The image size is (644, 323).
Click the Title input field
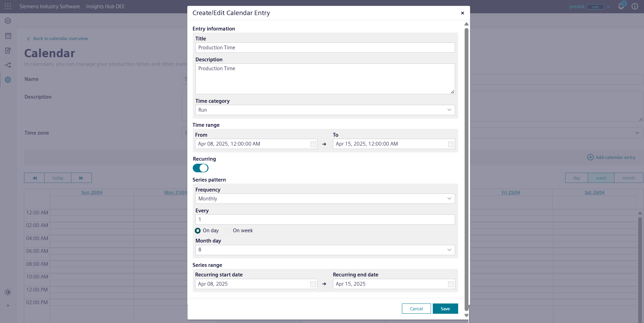coord(325,48)
